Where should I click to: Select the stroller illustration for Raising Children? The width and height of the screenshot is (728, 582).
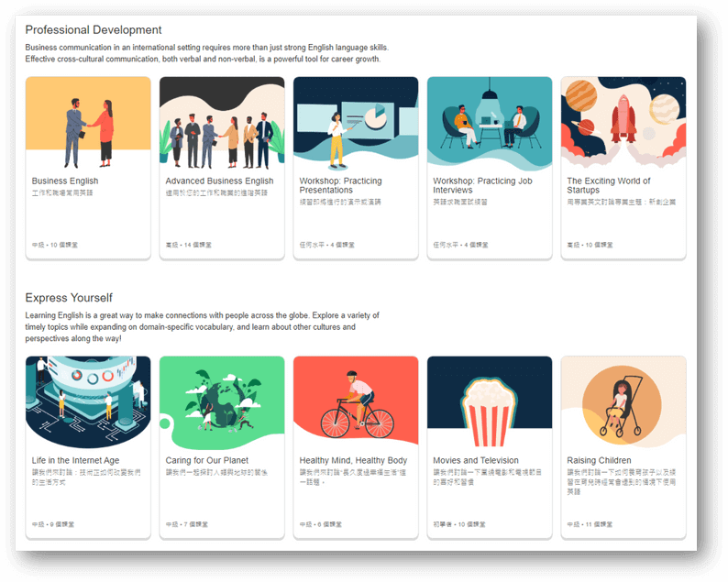(623, 403)
